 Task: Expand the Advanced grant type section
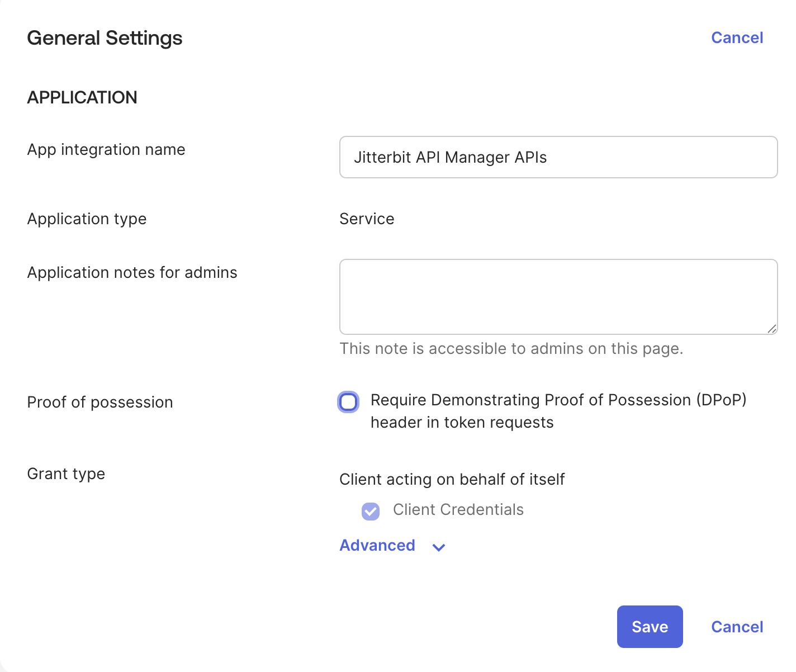377,546
